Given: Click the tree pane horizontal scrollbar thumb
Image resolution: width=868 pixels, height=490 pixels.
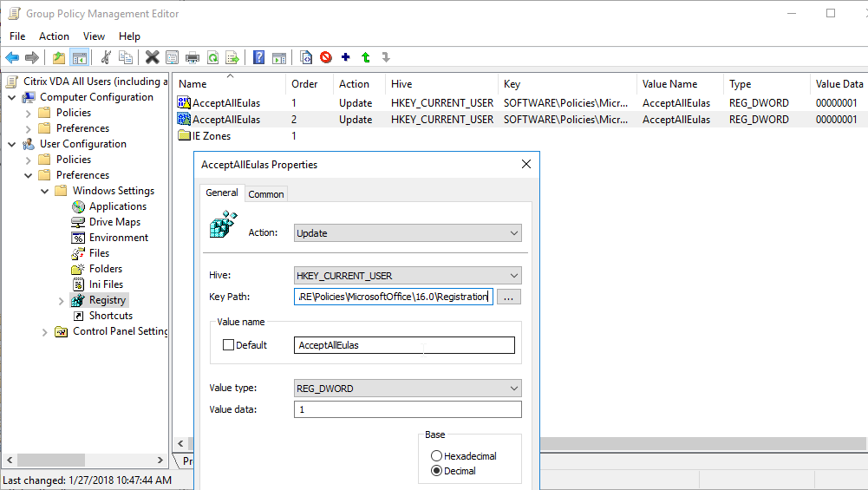Looking at the screenshot, I should click(x=51, y=461).
